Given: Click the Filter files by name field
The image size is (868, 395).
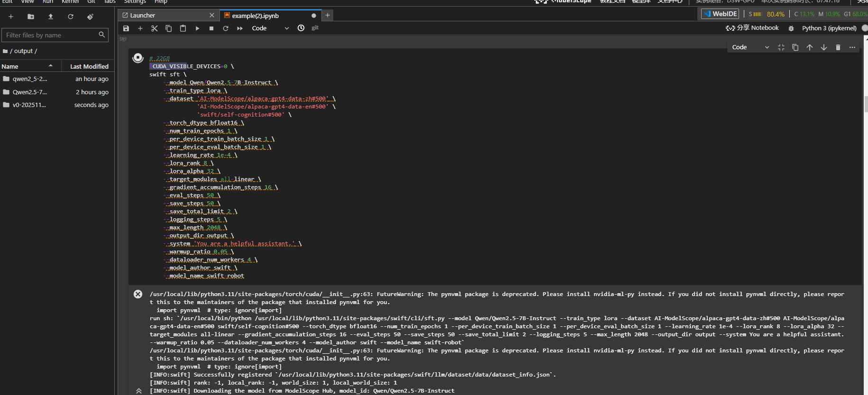Looking at the screenshot, I should tap(55, 35).
